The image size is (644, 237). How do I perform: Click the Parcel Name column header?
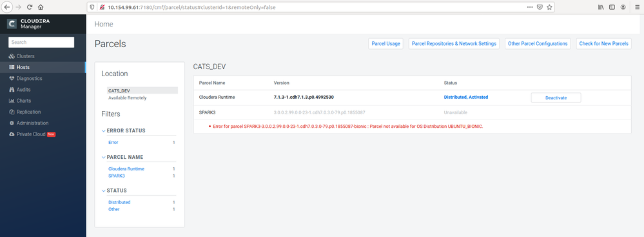tap(212, 83)
